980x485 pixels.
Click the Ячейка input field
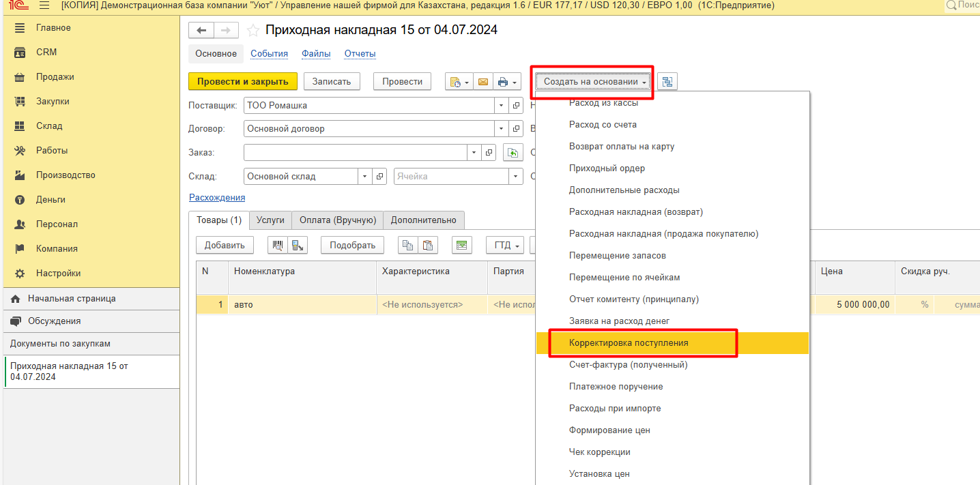(450, 177)
